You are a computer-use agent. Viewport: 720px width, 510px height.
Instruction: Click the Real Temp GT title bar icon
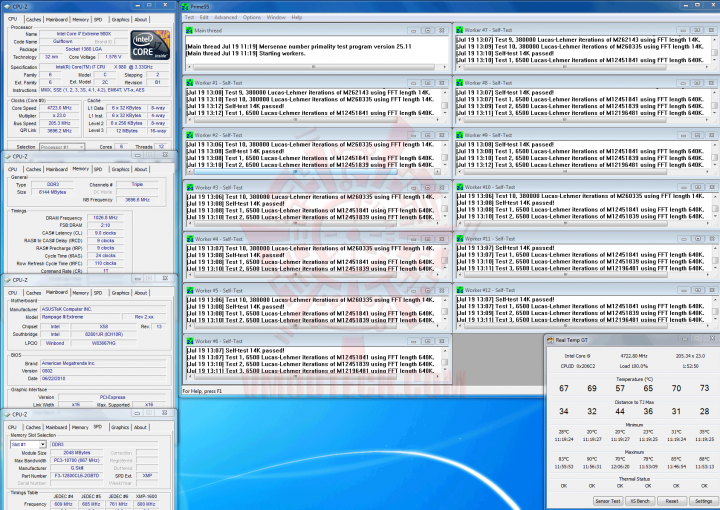click(x=552, y=341)
